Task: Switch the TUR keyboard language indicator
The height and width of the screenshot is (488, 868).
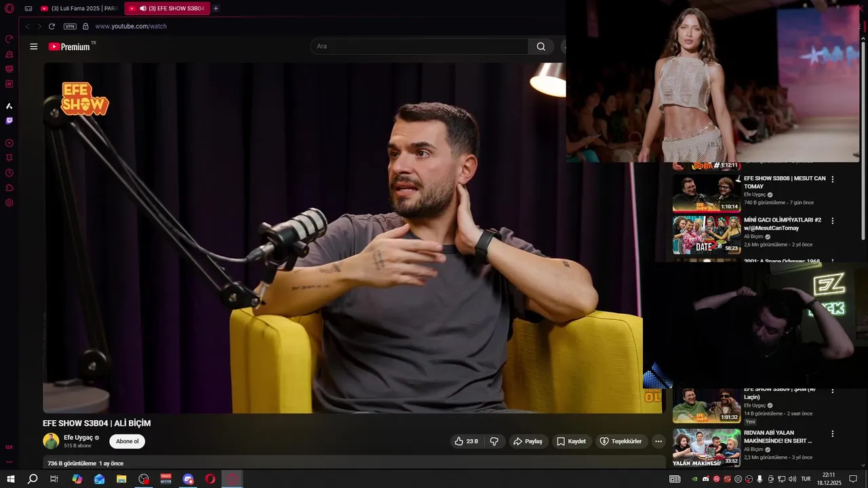Action: pos(806,479)
